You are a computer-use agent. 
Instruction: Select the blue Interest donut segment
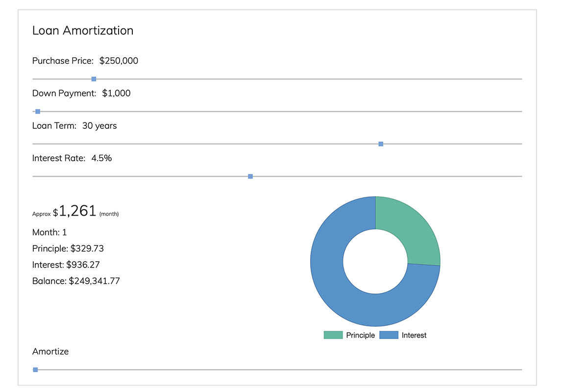coord(343,294)
